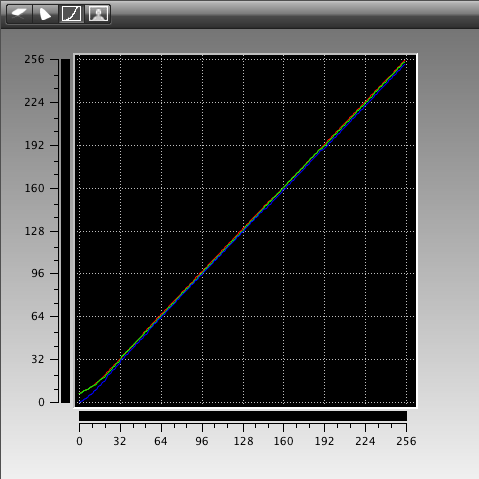Viewport: 479px width, 479px height.
Task: Click the 64 label on vertical axis
Action: 38,316
